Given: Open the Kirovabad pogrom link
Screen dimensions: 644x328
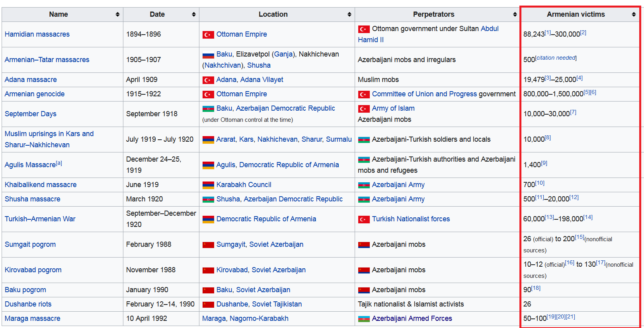Looking at the screenshot, I should click(x=33, y=270).
